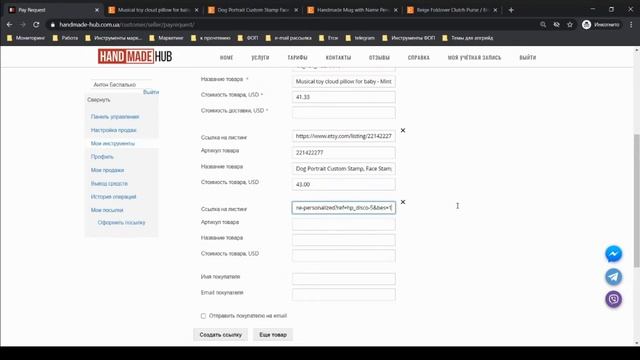
Task: Open the e-mail рассылка bookmarks folder
Action: [289, 38]
